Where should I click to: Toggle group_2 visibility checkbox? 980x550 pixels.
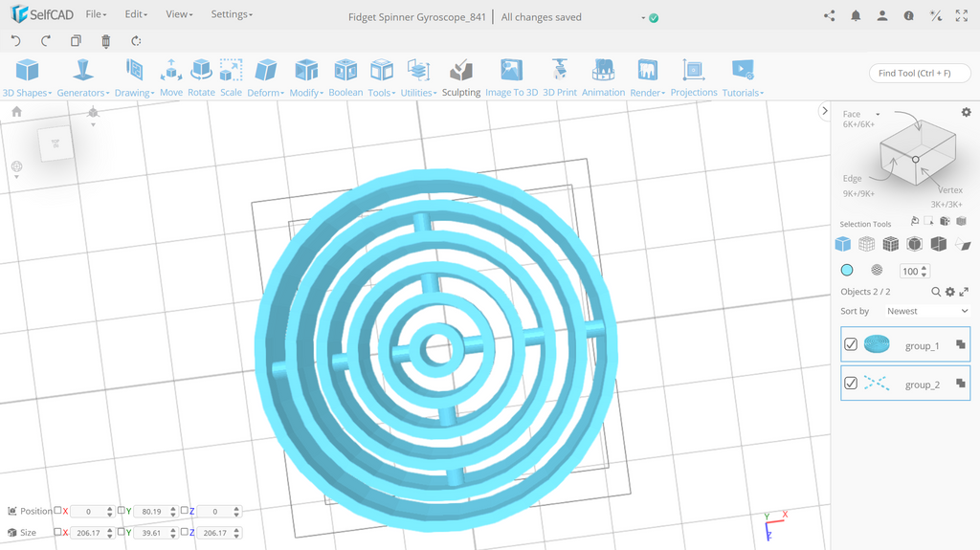click(850, 384)
